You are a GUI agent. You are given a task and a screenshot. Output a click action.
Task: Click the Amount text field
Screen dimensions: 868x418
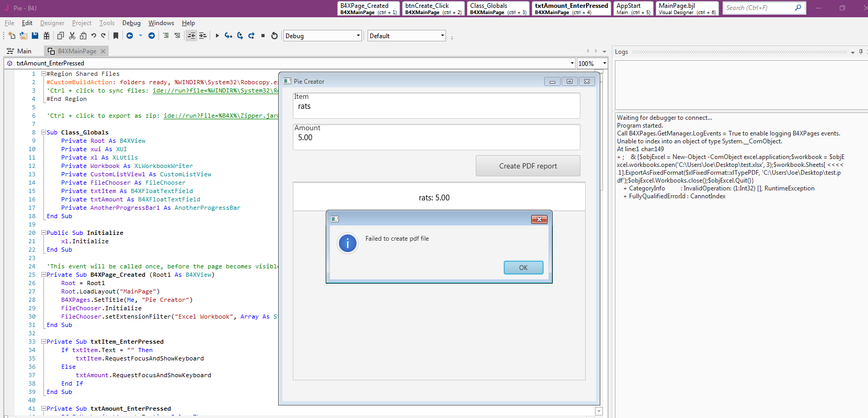point(436,138)
